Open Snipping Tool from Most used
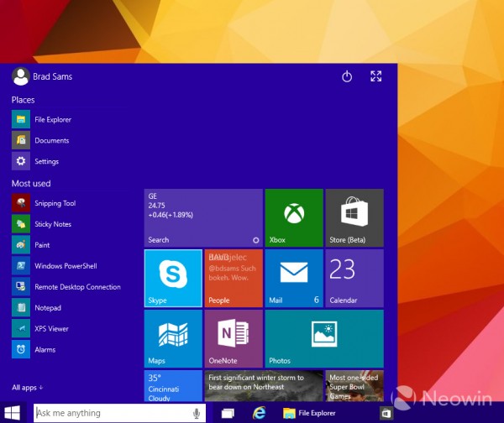This screenshot has width=504, height=423. coord(55,203)
